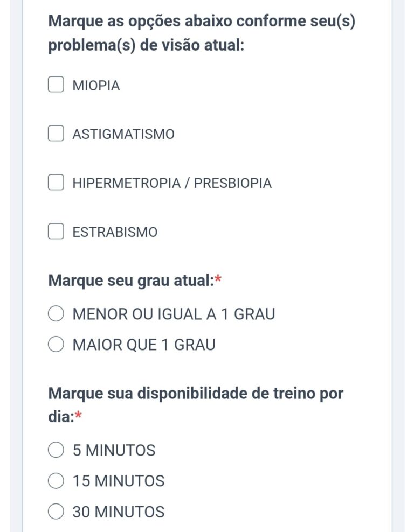Click the ASTIGMATISMO label text

123,134
